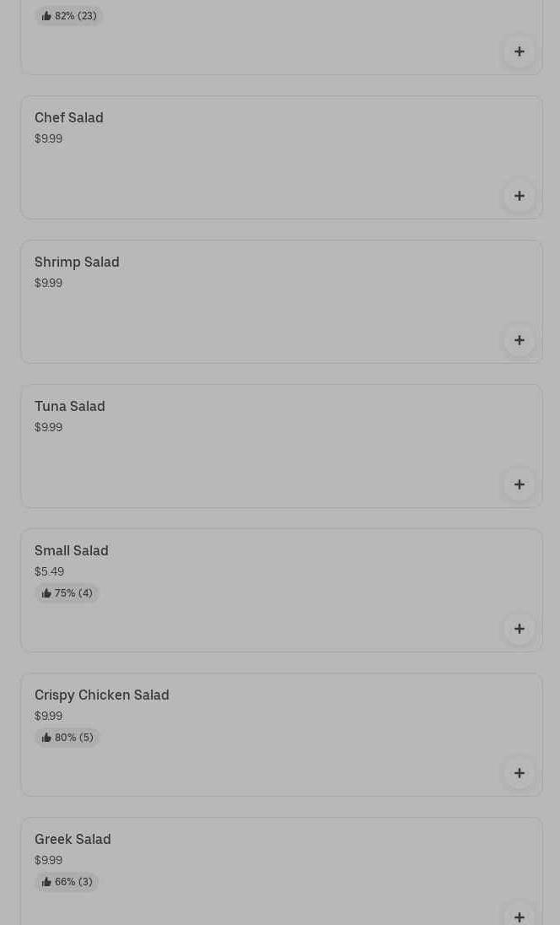Image resolution: width=560 pixels, height=925 pixels.
Task: Open the Small Salad title
Action: coord(72,550)
